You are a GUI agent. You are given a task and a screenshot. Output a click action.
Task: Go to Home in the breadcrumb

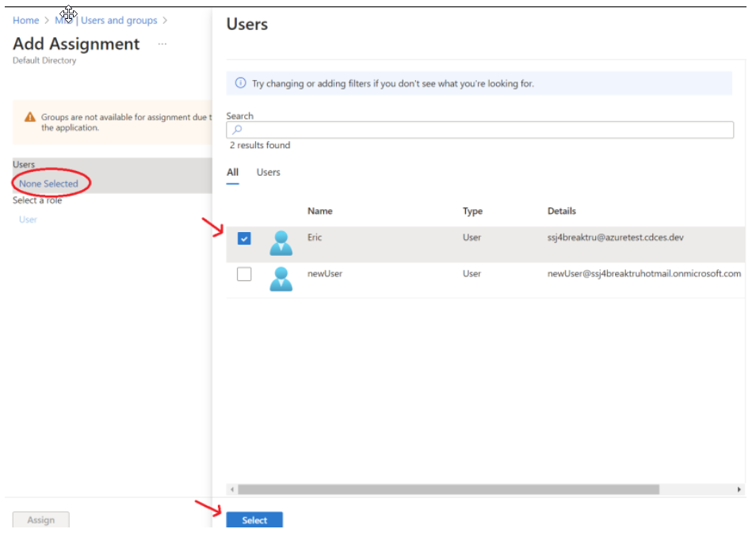(x=25, y=20)
